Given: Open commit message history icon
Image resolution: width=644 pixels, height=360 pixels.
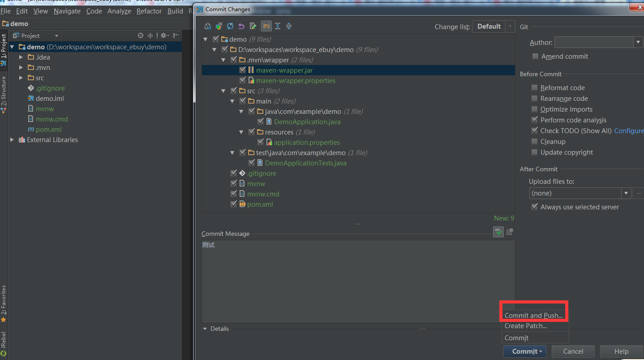Looking at the screenshot, I should 510,232.
